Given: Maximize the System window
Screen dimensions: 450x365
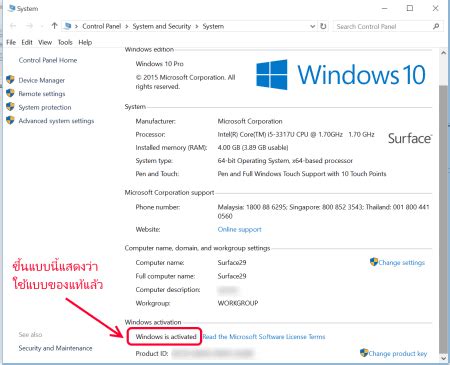Looking at the screenshot, I should [x=410, y=8].
